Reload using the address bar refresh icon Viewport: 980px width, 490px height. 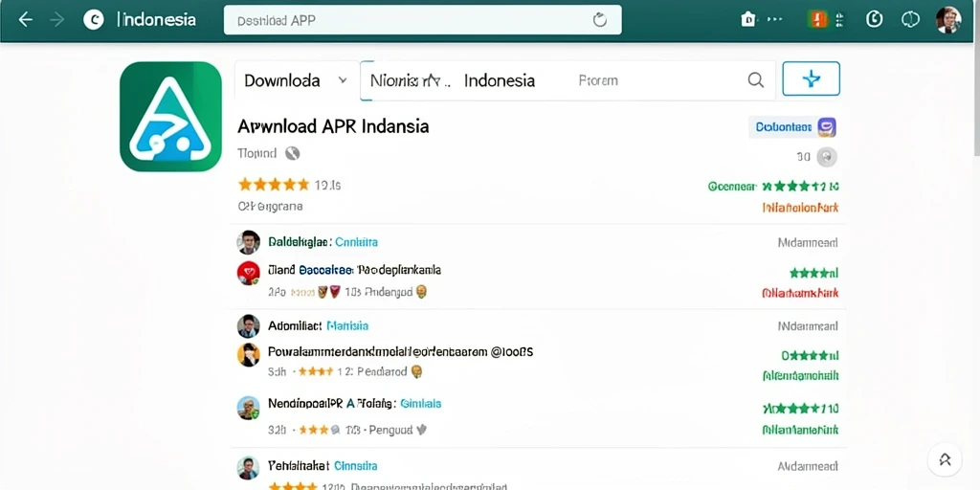tap(599, 20)
